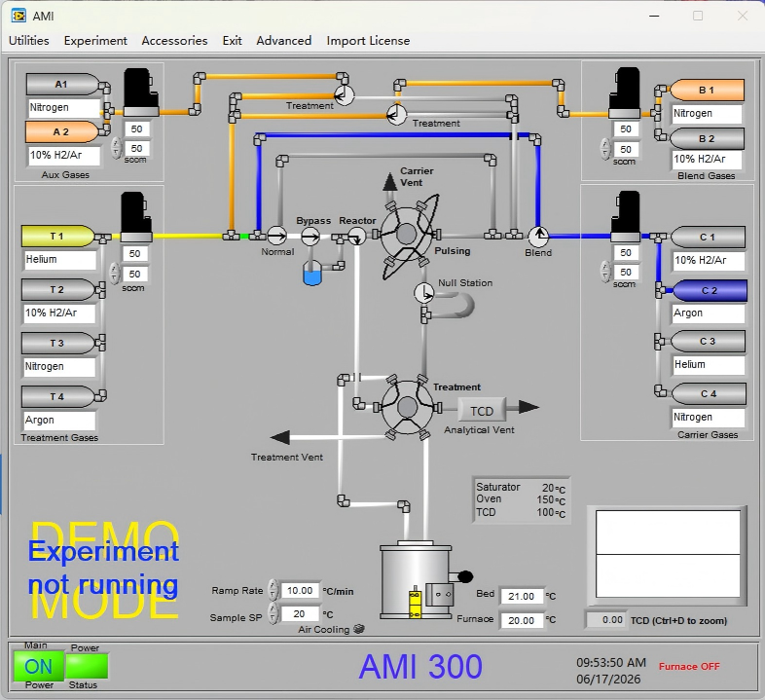The image size is (765, 700).
Task: Click the TCD detector button
Action: click(x=482, y=411)
